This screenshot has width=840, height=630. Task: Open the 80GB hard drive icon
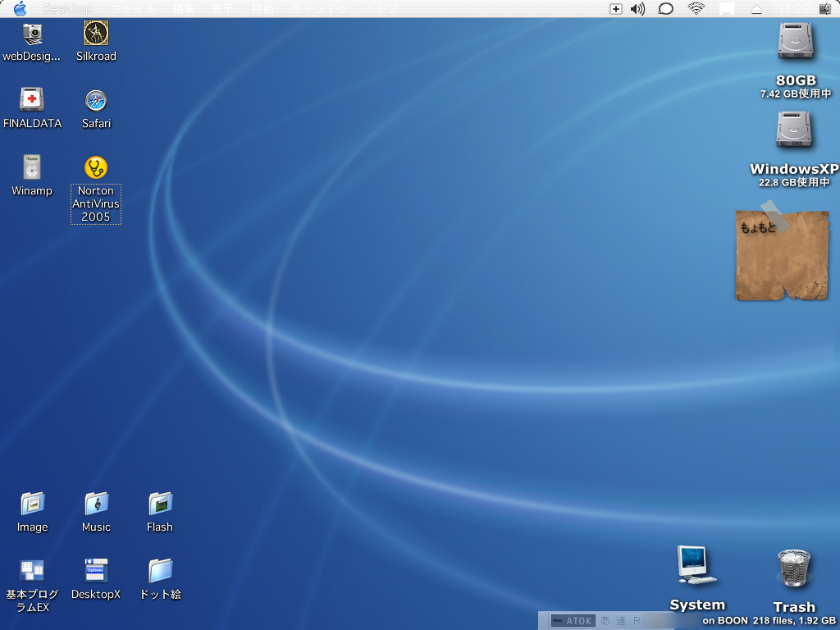[796, 41]
